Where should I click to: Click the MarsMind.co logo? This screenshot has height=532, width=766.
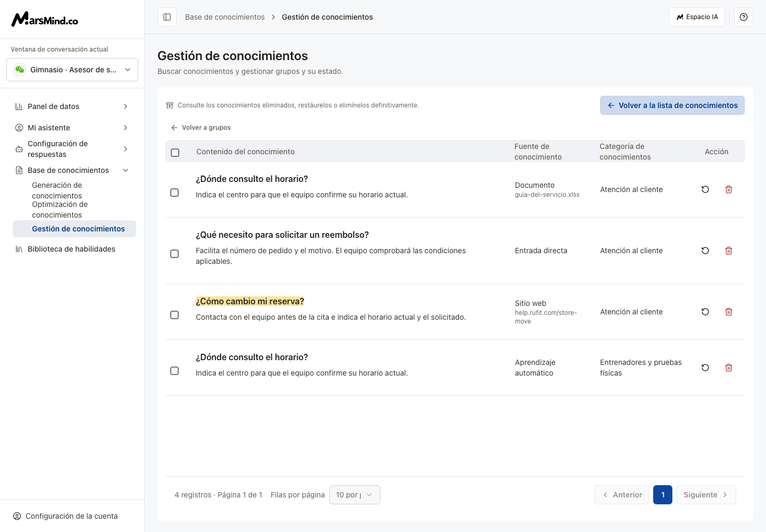point(45,19)
